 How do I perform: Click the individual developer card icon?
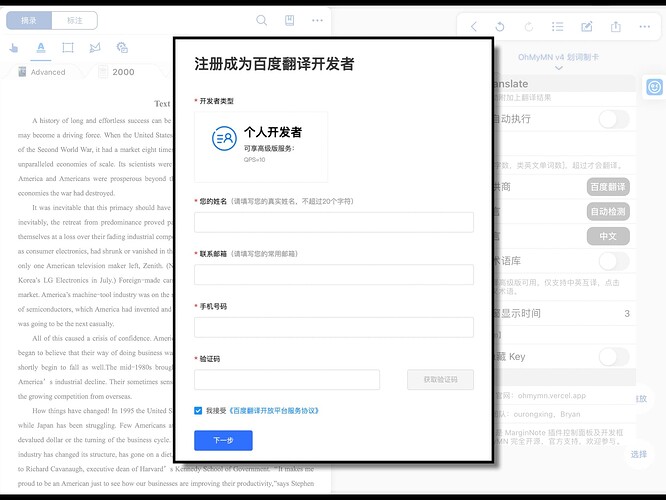(224, 138)
